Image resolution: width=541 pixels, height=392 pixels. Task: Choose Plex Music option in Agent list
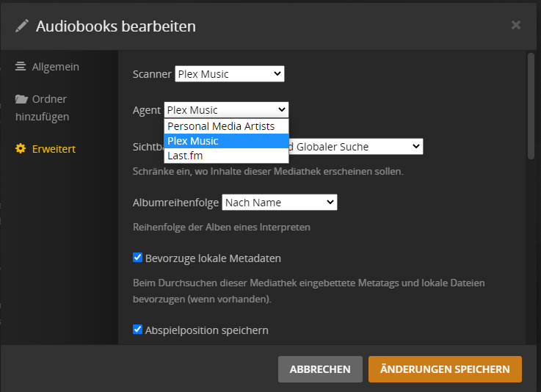click(226, 141)
